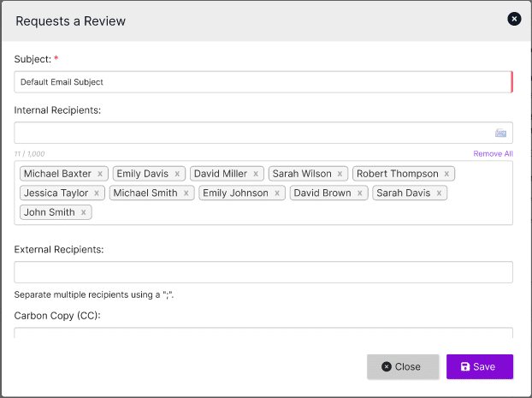The image size is (532, 398).
Task: Click into the External Recipients field
Action: point(263,272)
